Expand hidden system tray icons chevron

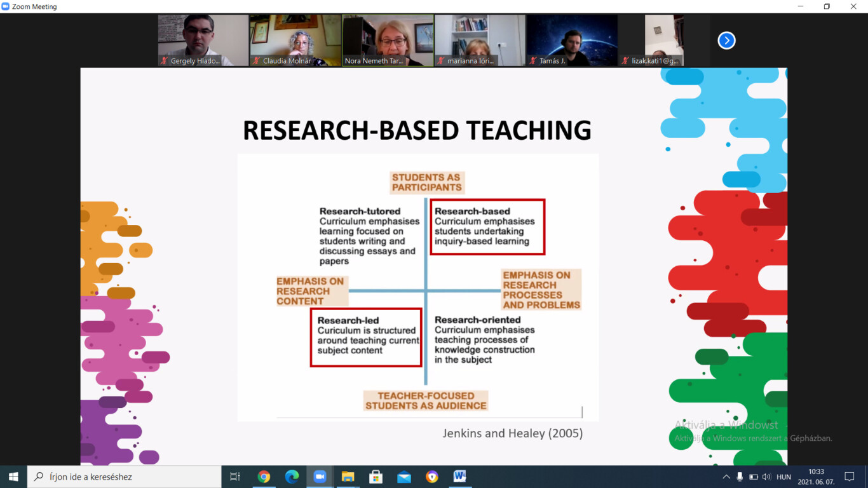pyautogui.click(x=726, y=477)
